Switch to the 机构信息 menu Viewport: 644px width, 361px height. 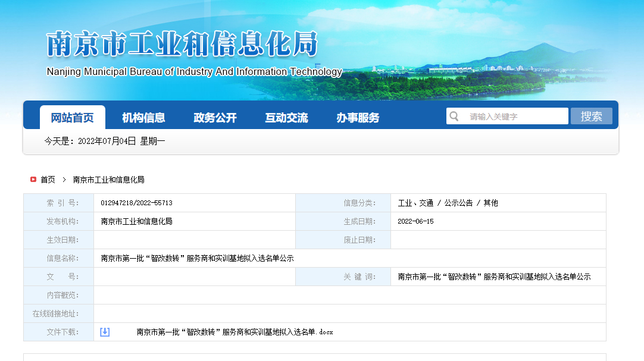pyautogui.click(x=143, y=118)
